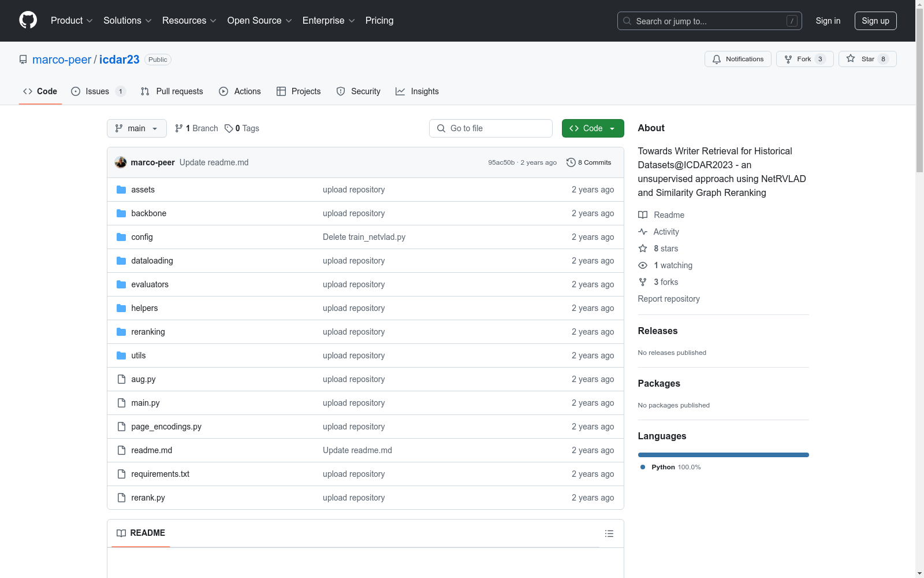Star the icdar23 repository
The height and width of the screenshot is (578, 924).
point(867,59)
